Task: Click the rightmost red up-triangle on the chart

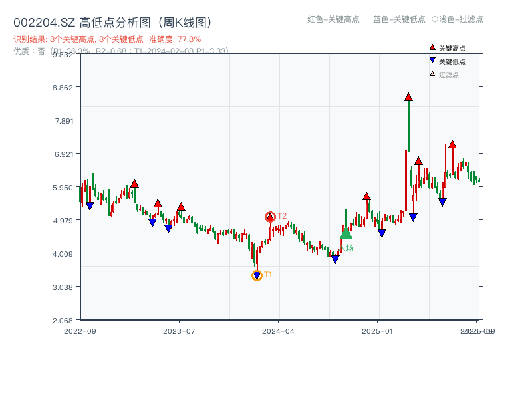Action: tap(453, 144)
